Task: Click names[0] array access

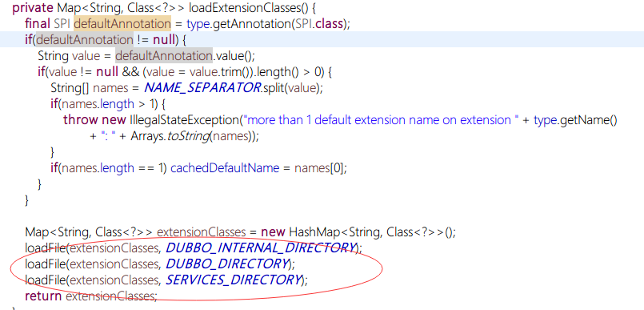Action: 319,168
